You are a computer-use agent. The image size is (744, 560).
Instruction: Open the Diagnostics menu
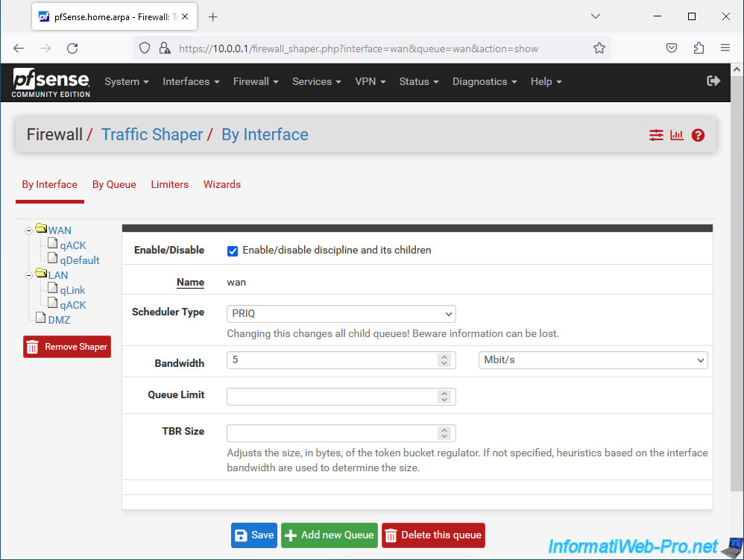coord(484,81)
